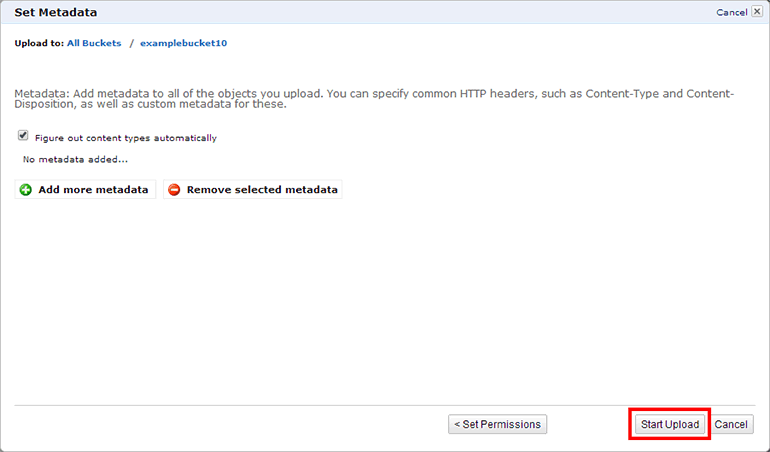Click the Cancel text in the dialog header

coord(730,13)
